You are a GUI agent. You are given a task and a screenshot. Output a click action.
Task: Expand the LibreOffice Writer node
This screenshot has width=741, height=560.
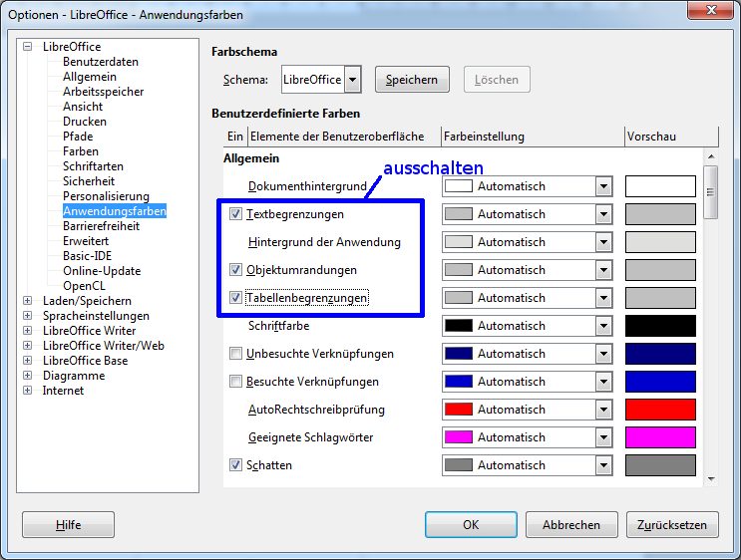click(x=27, y=330)
